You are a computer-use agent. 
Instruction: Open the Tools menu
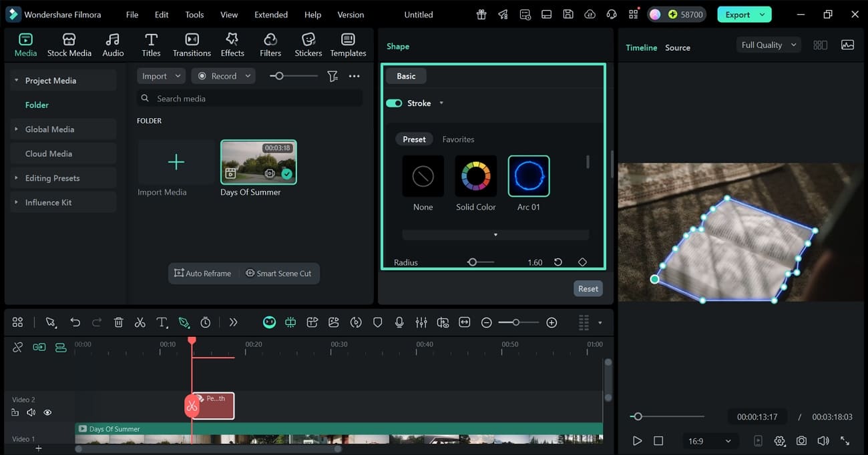click(194, 14)
